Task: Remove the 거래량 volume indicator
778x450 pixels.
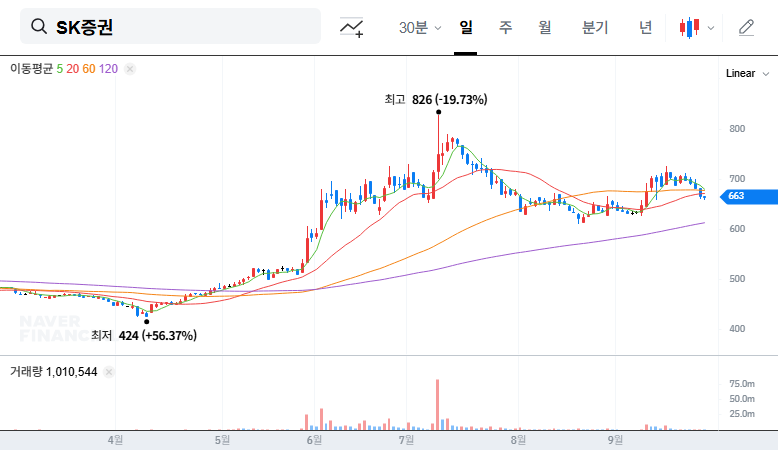Action: point(109,372)
